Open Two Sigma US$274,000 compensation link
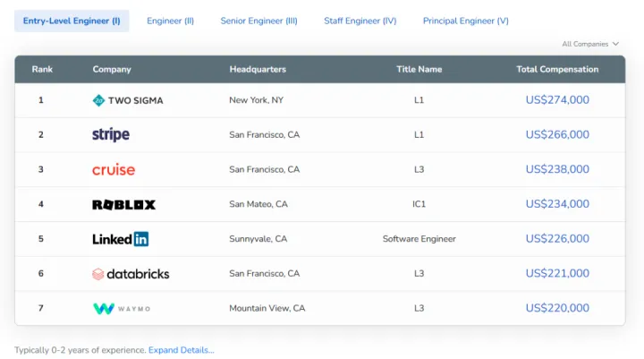This screenshot has height=359, width=644. [557, 100]
